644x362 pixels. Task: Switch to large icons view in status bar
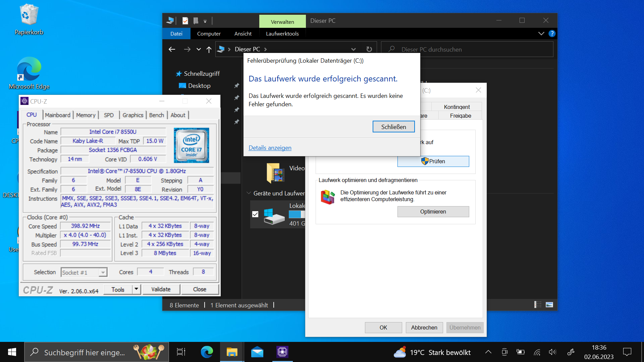549,305
